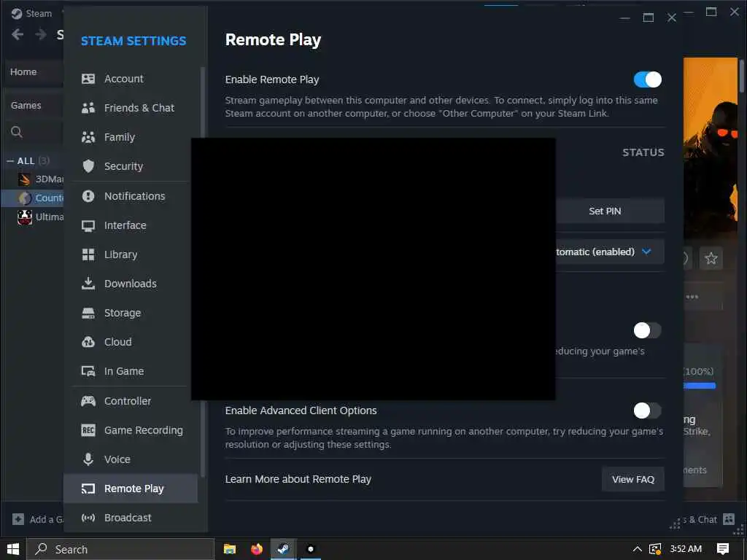This screenshot has height=560, width=747.
Task: Turn on Enable Advanced Client Options toggle
Action: 648,411
